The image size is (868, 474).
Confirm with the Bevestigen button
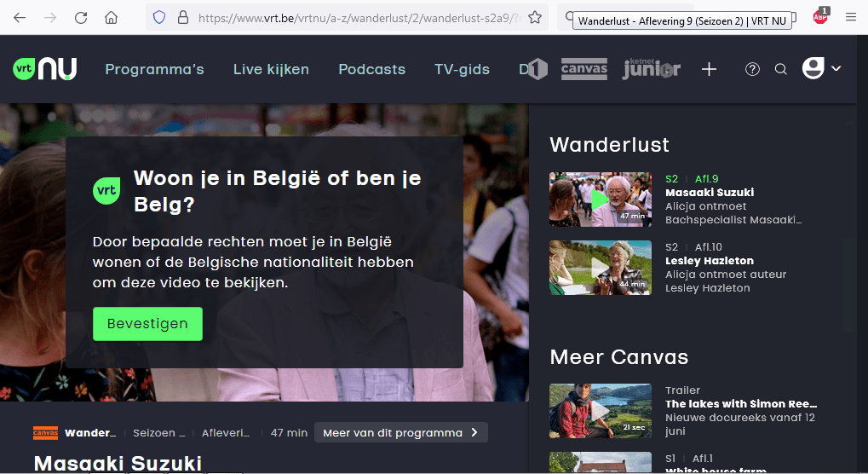[148, 324]
